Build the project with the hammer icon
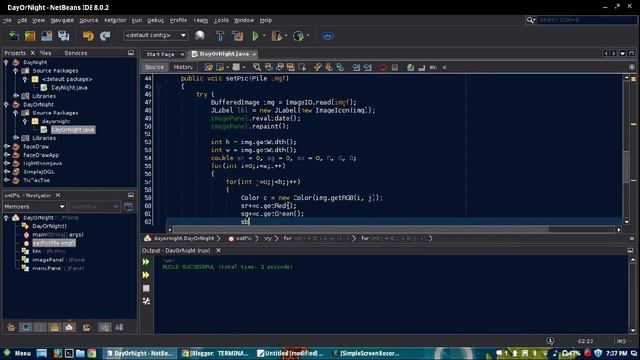Image resolution: width=640 pixels, height=360 pixels. [x=220, y=36]
